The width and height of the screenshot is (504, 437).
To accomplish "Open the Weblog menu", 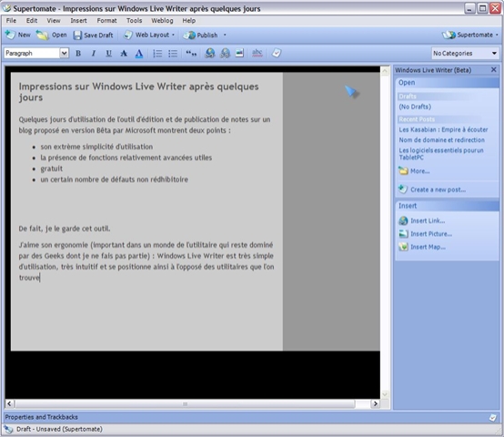I will coord(162,21).
